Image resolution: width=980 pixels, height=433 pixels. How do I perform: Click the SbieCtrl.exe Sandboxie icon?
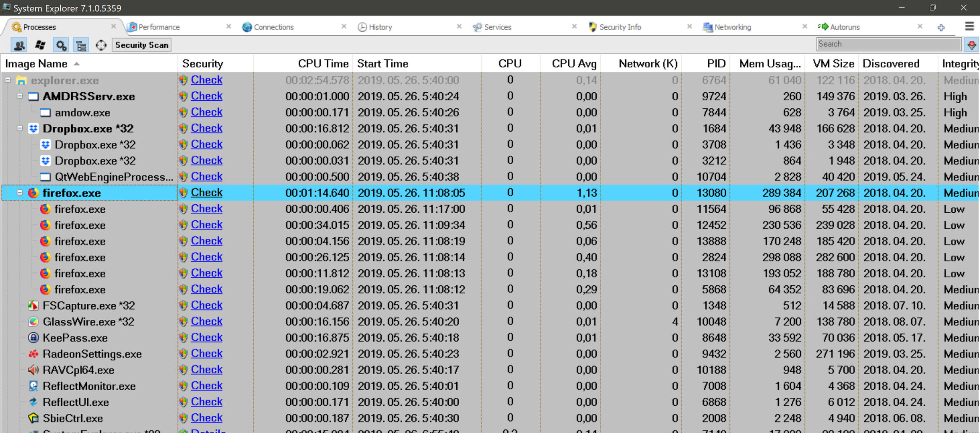click(x=33, y=418)
